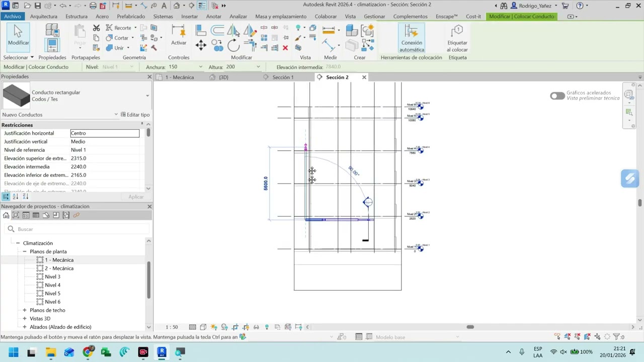644x362 pixels.
Task: Click the visual style cube in view control bar
Action: [x=203, y=327]
